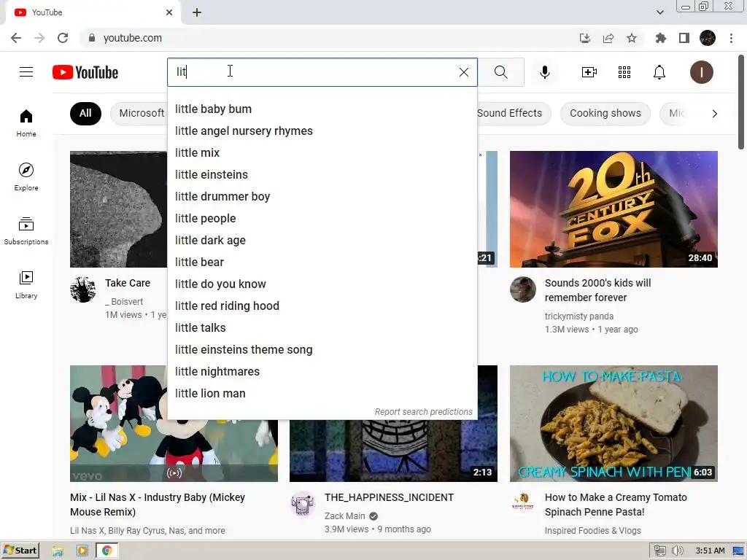Image resolution: width=747 pixels, height=560 pixels.
Task: Select the YouTube browser tab
Action: 93,12
